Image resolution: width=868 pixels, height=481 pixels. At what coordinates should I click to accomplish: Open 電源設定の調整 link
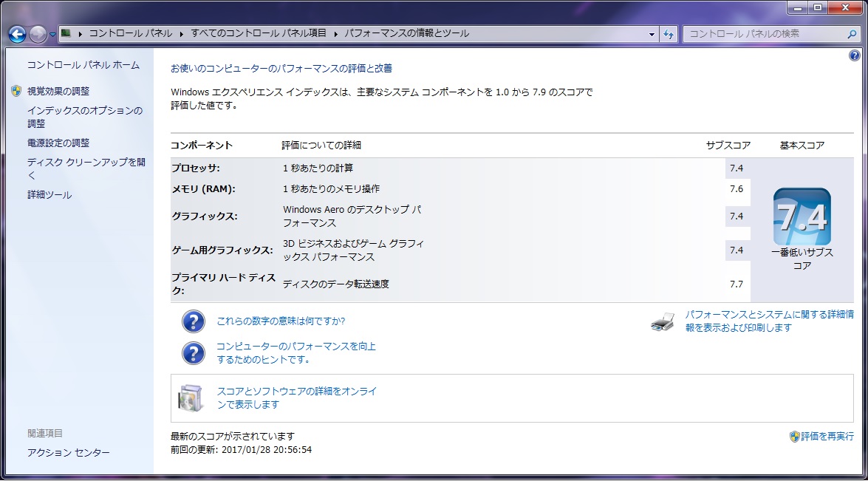point(58,143)
